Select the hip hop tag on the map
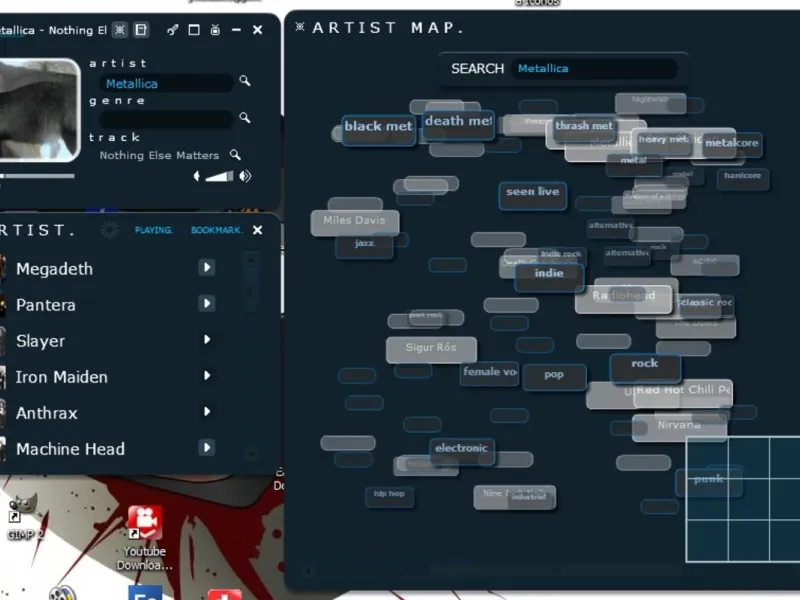Image resolution: width=800 pixels, height=600 pixels. click(389, 496)
